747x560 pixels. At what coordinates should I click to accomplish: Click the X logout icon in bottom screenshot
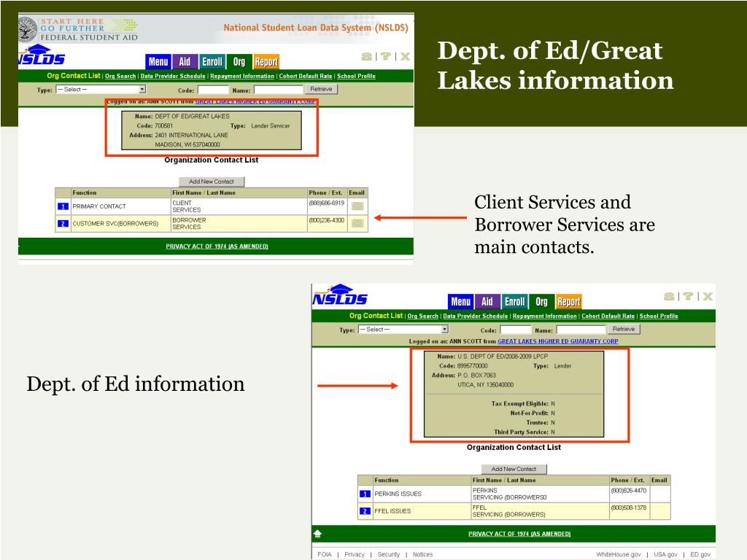point(708,297)
